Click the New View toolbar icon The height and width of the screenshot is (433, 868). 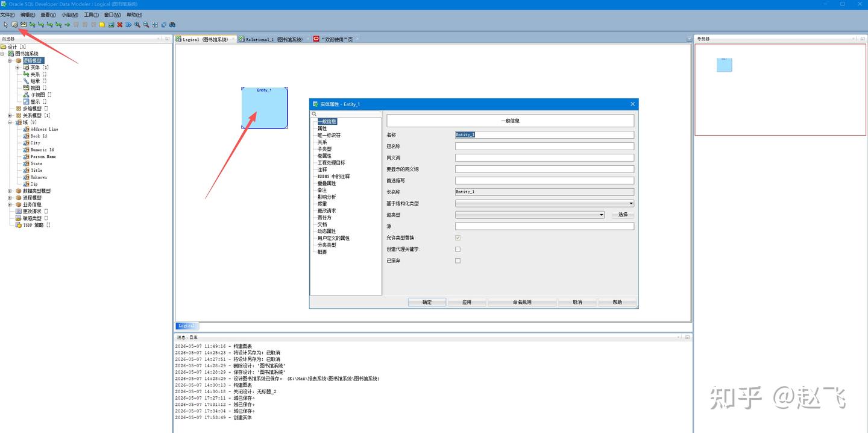[24, 25]
